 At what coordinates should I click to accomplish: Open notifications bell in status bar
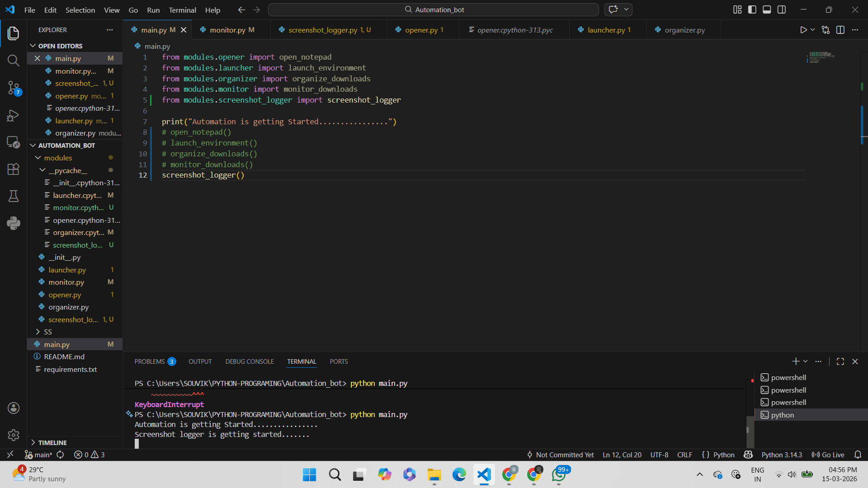858,455
